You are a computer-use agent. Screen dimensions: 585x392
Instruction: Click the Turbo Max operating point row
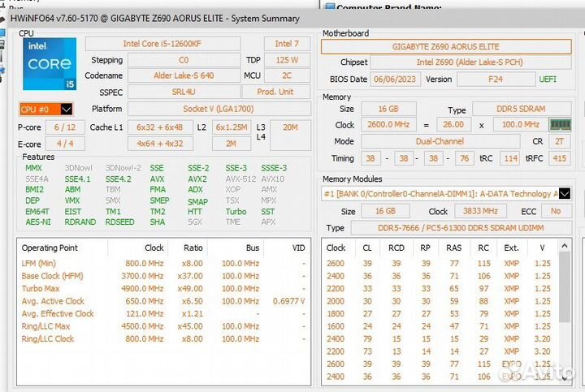163,289
